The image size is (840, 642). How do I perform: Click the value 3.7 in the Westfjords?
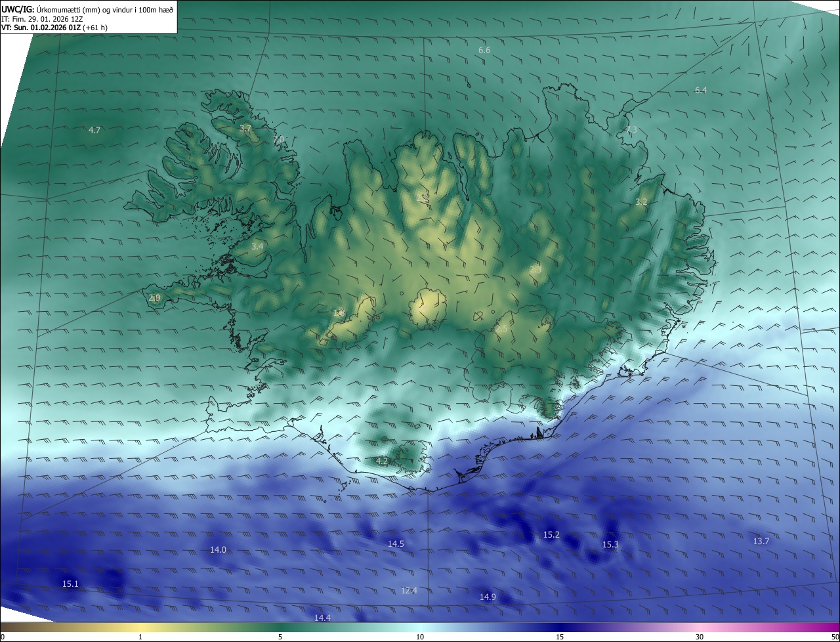pos(245,128)
